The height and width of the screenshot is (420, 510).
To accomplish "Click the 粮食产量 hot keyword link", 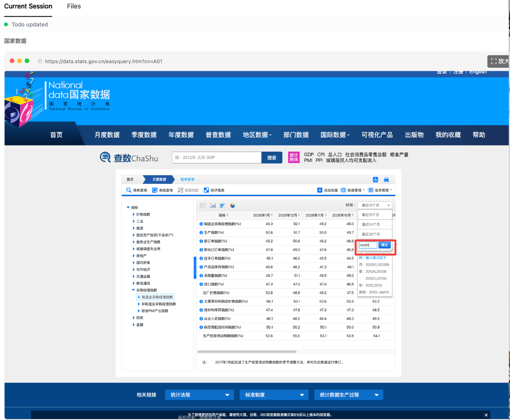I will (x=399, y=155).
